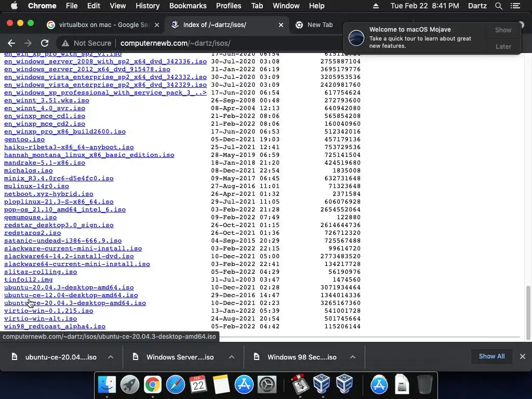Click tinfoil2.img link

(29, 280)
